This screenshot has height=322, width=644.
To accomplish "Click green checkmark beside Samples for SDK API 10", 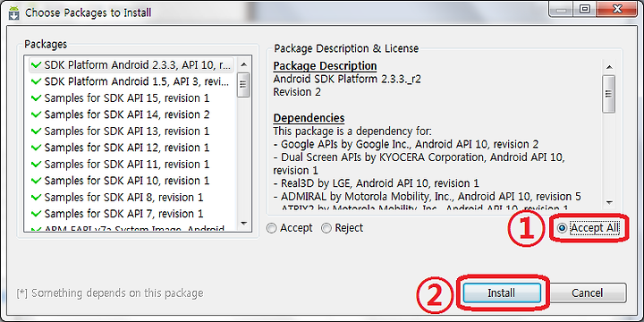I will point(36,181).
